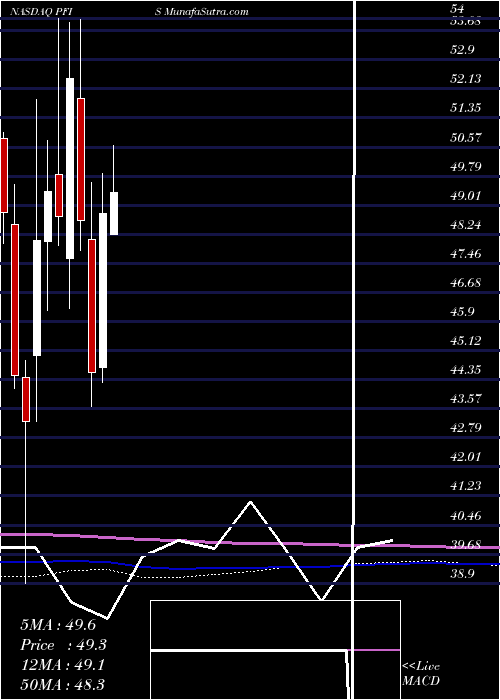The image size is (500, 700).
Task: Click the 5MA : 49.6 readout
Action: [x=58, y=625]
